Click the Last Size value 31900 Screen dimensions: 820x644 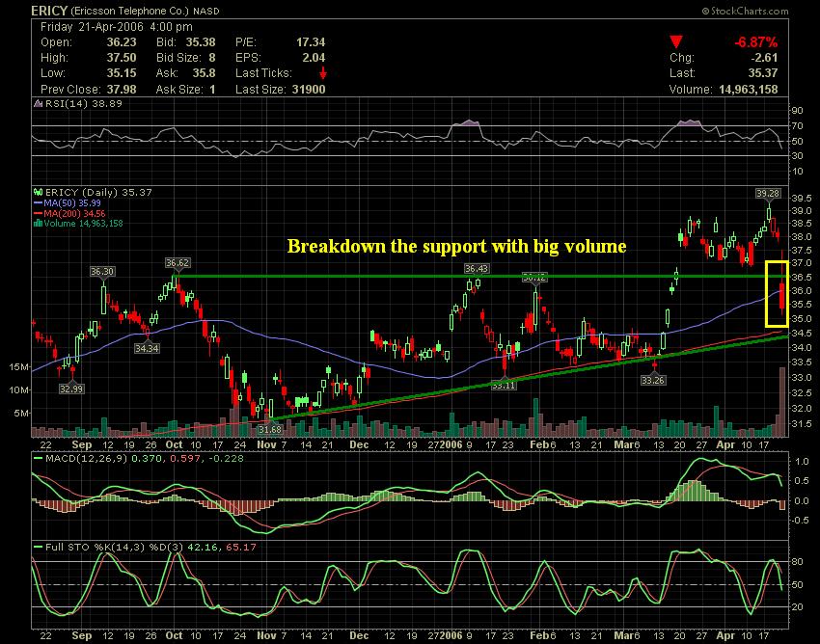[x=309, y=90]
